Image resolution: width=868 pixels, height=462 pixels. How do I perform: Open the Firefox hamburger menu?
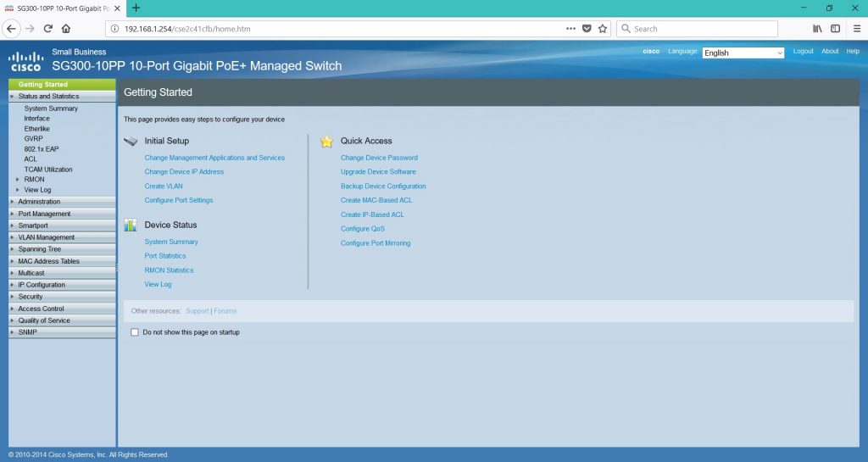pos(856,29)
